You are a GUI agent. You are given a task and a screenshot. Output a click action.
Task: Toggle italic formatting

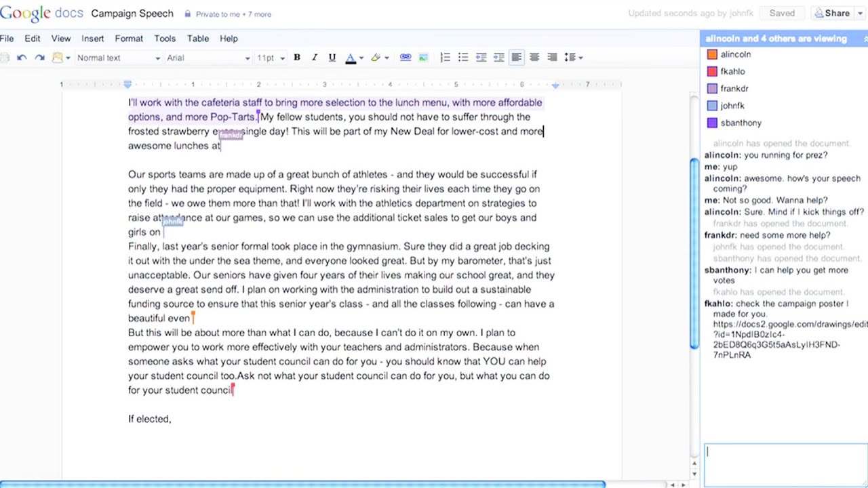tap(314, 58)
